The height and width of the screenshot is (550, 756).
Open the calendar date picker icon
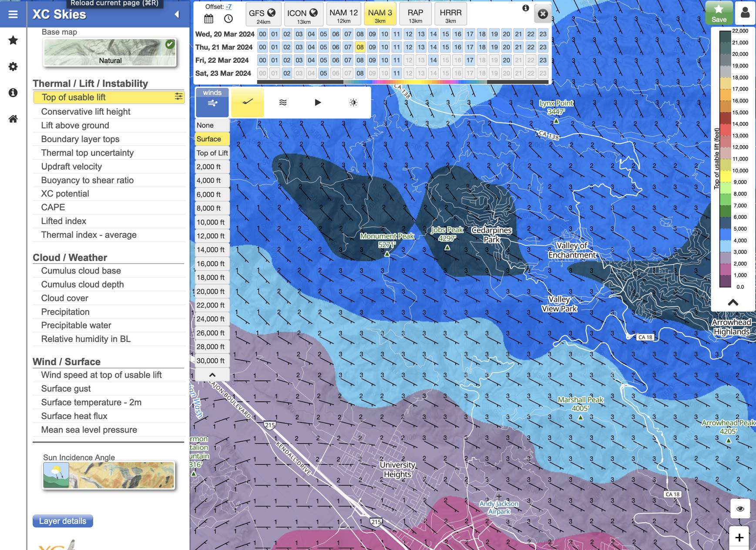click(x=209, y=19)
